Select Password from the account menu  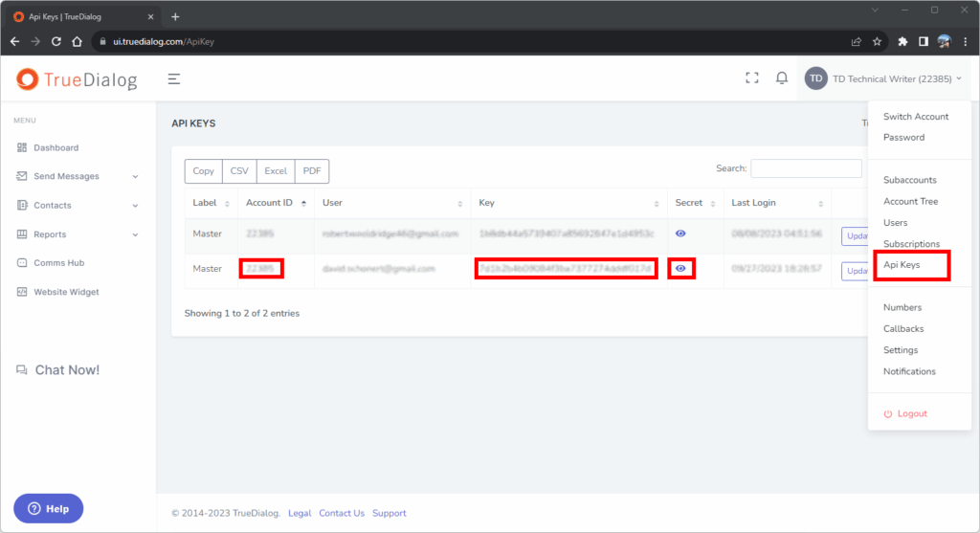pyautogui.click(x=903, y=138)
